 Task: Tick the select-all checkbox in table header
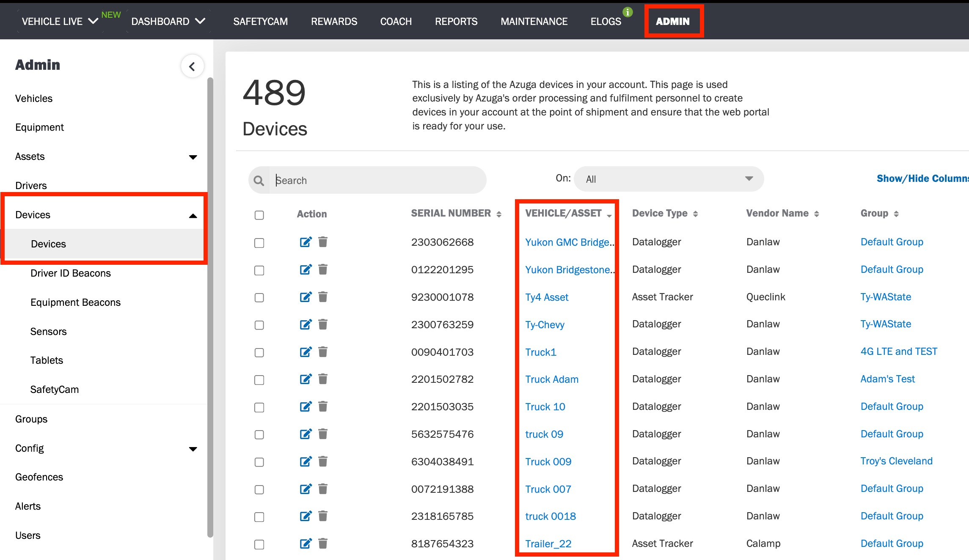(259, 215)
